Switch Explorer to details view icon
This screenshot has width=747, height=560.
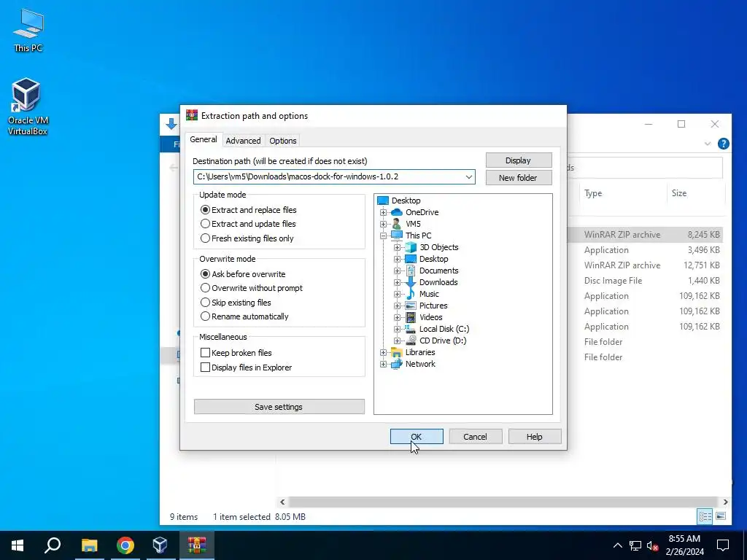pyautogui.click(x=705, y=516)
